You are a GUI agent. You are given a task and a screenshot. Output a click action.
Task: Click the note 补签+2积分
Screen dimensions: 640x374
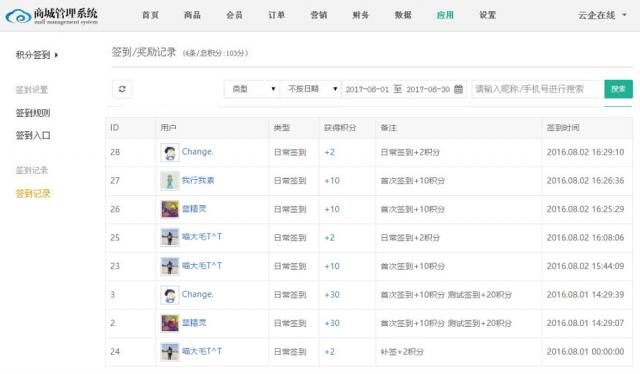(x=402, y=352)
